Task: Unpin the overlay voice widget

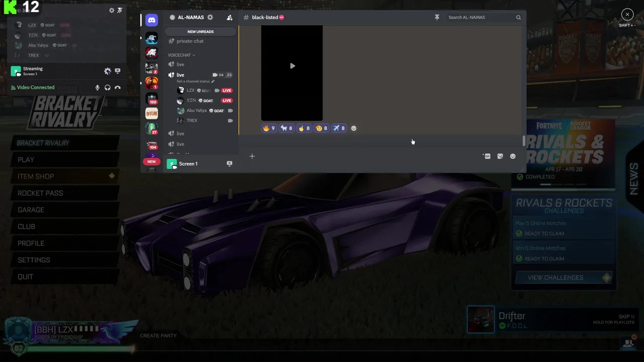Action: point(120,10)
